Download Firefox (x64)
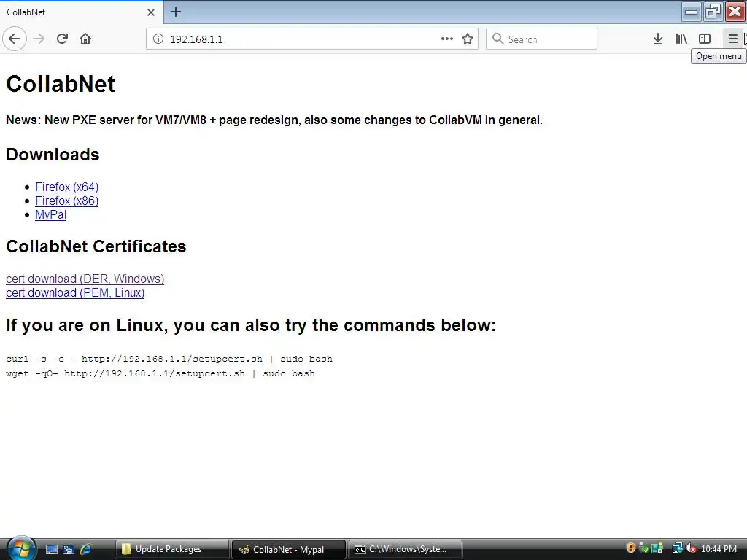Viewport: 747px width, 560px height. click(x=66, y=187)
